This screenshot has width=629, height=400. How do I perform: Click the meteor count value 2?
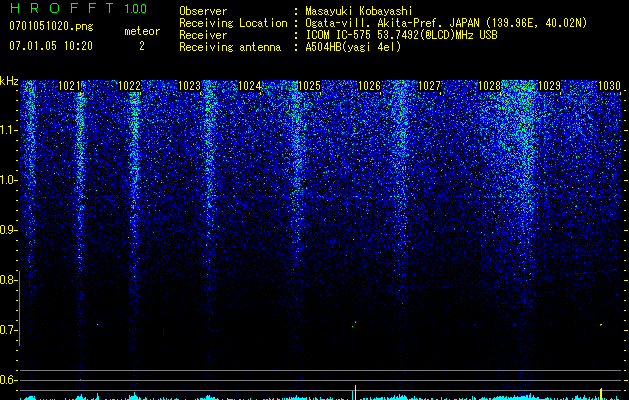tap(142, 46)
